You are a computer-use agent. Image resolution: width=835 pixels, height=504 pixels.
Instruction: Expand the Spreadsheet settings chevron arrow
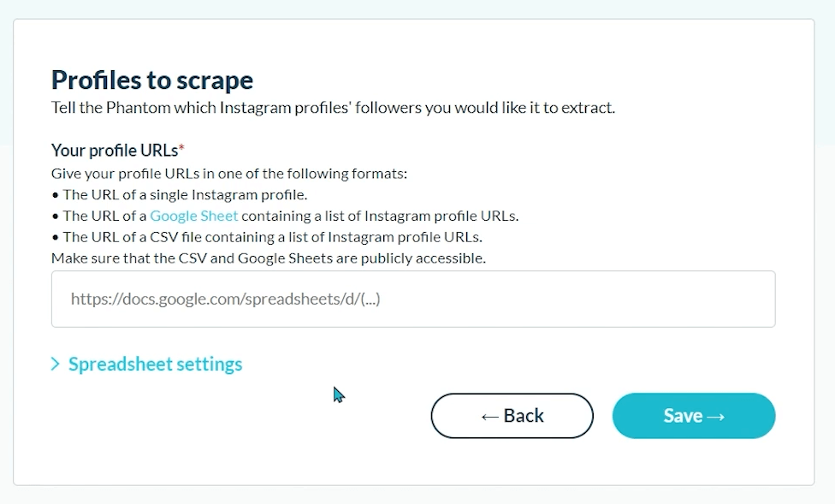pos(56,364)
